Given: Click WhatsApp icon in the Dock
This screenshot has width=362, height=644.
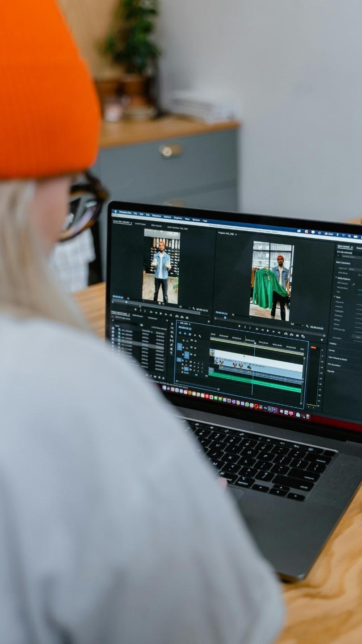Looking at the screenshot, I should [x=246, y=404].
